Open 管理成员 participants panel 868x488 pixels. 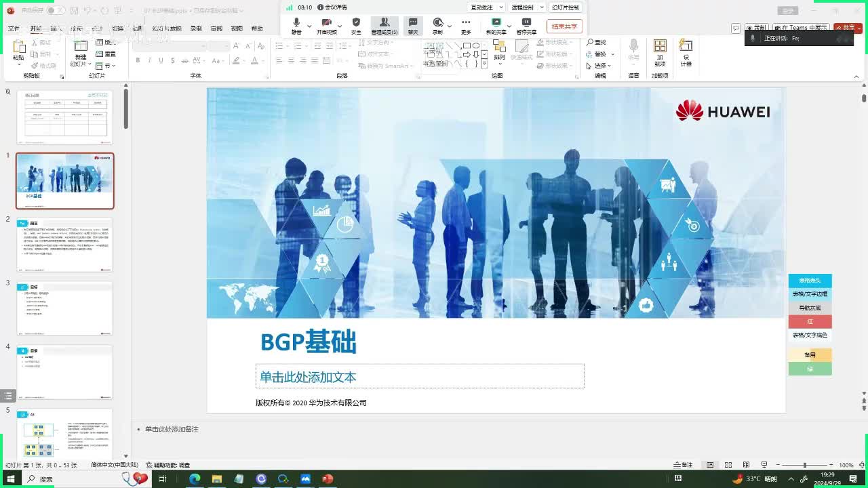[x=384, y=26]
